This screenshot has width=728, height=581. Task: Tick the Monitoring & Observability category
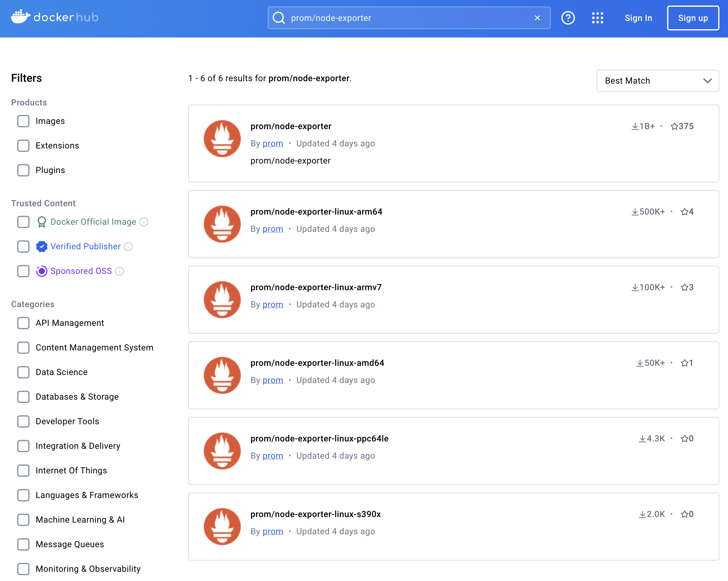pyautogui.click(x=23, y=568)
